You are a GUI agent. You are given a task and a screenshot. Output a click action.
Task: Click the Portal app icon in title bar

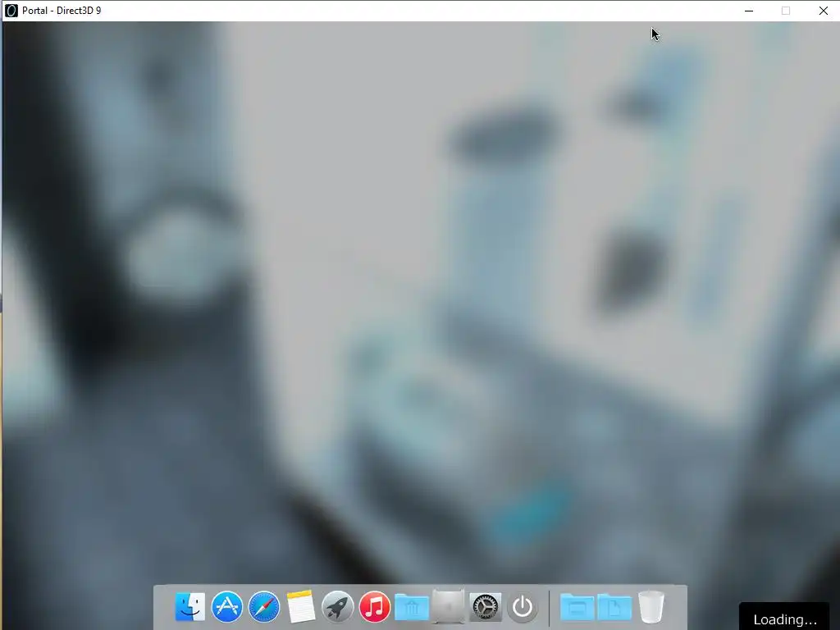pos(11,11)
